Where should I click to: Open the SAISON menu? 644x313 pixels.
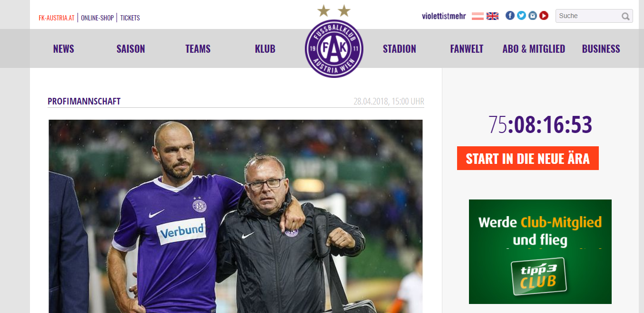(131, 49)
